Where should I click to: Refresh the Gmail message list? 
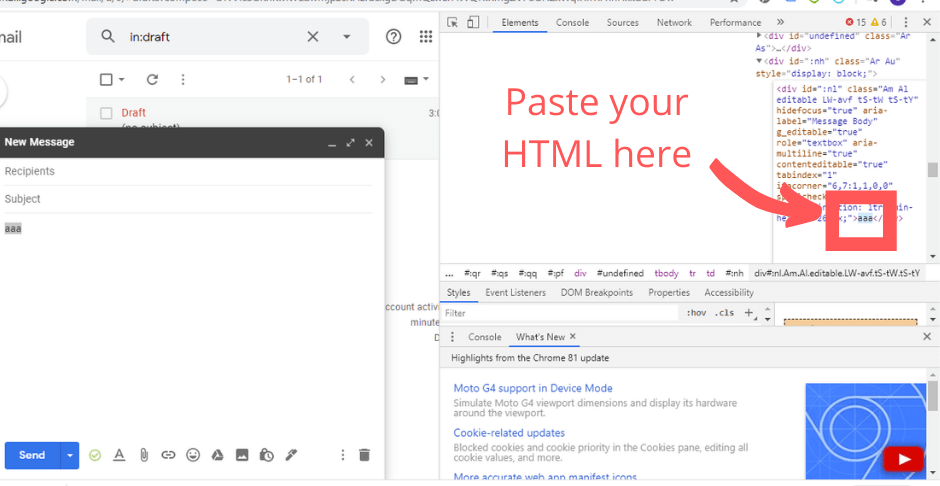(x=152, y=79)
